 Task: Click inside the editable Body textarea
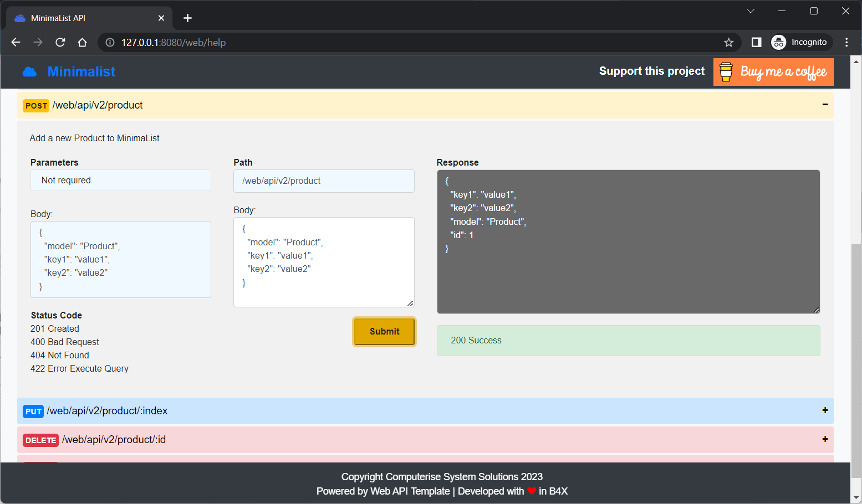[324, 262]
